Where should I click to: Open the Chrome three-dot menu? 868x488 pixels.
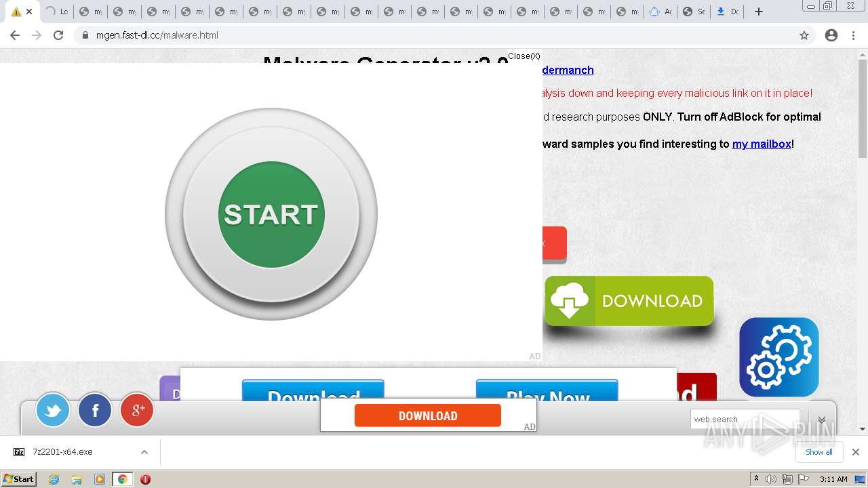coord(854,35)
